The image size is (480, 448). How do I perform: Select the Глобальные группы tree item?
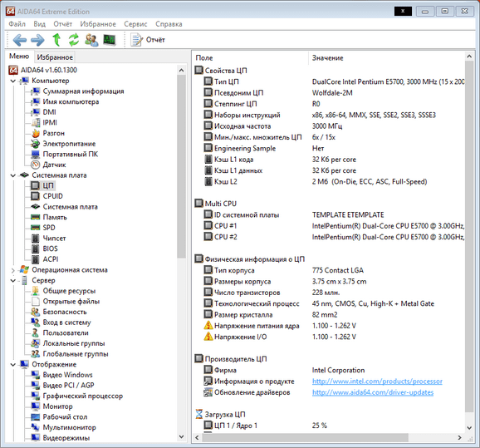click(76, 354)
